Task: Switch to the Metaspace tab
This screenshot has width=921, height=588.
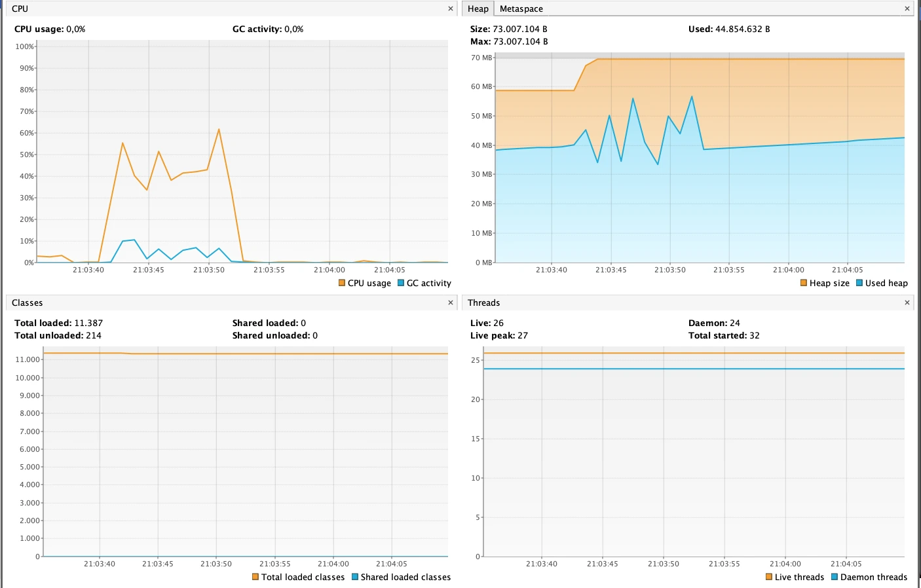Action: (521, 9)
